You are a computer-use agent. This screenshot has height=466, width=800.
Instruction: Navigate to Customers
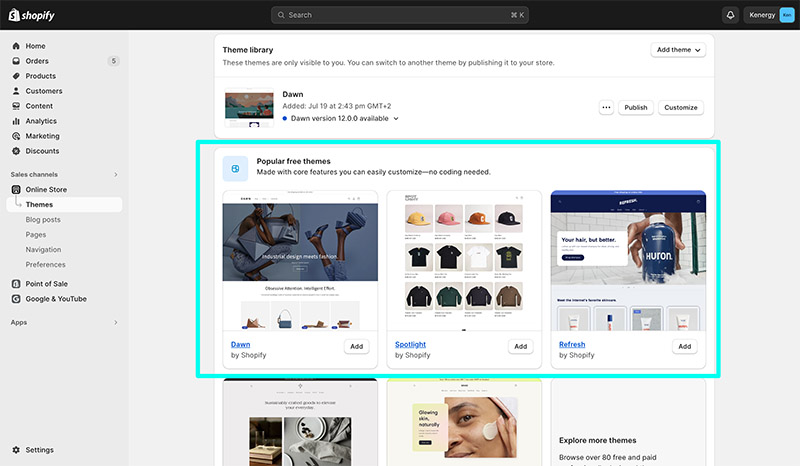pyautogui.click(x=44, y=91)
